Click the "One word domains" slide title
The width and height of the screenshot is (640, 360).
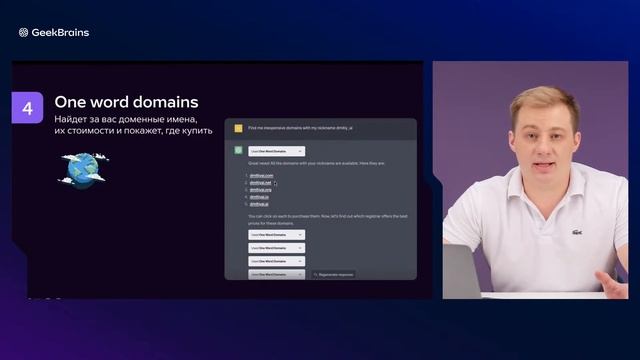(126, 102)
